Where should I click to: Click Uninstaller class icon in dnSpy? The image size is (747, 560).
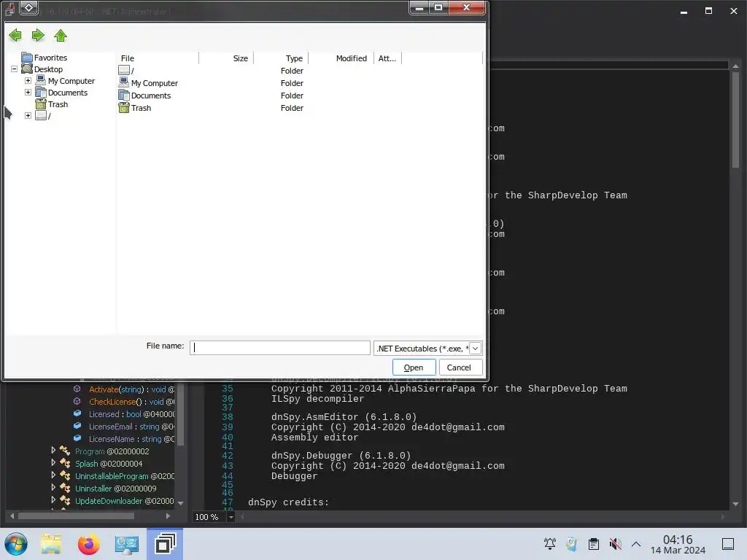coord(65,488)
